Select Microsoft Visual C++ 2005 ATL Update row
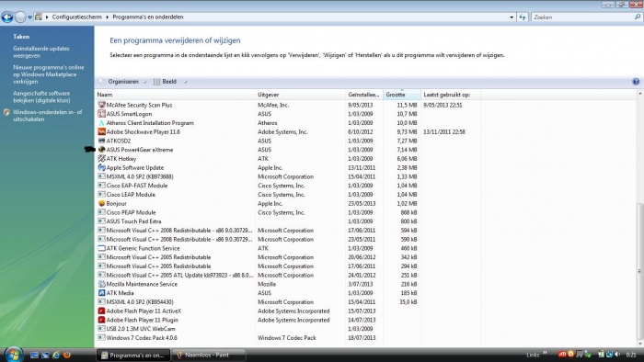The height and width of the screenshot is (362, 644). tap(287, 275)
